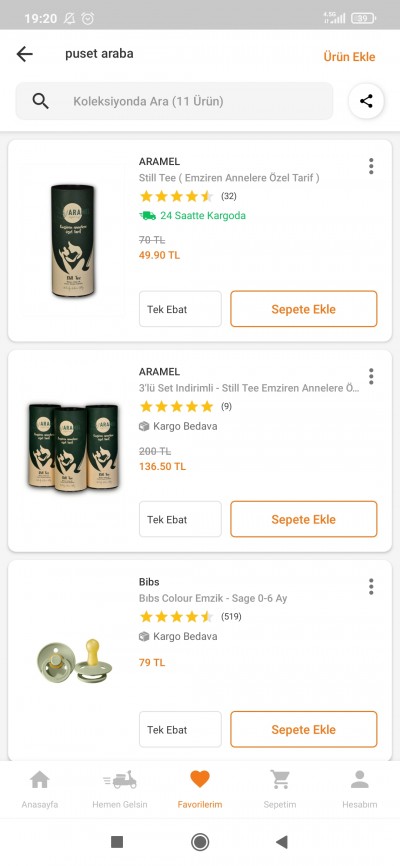
Task: Open the Sepetim cart icon
Action: pyautogui.click(x=280, y=780)
